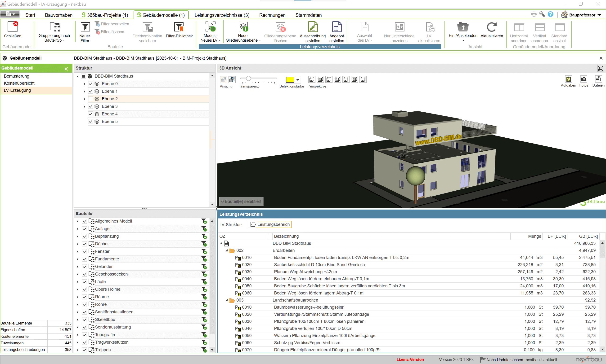Select Kostenübersicht in sidebar
This screenshot has height=364, width=606.
pyautogui.click(x=19, y=83)
